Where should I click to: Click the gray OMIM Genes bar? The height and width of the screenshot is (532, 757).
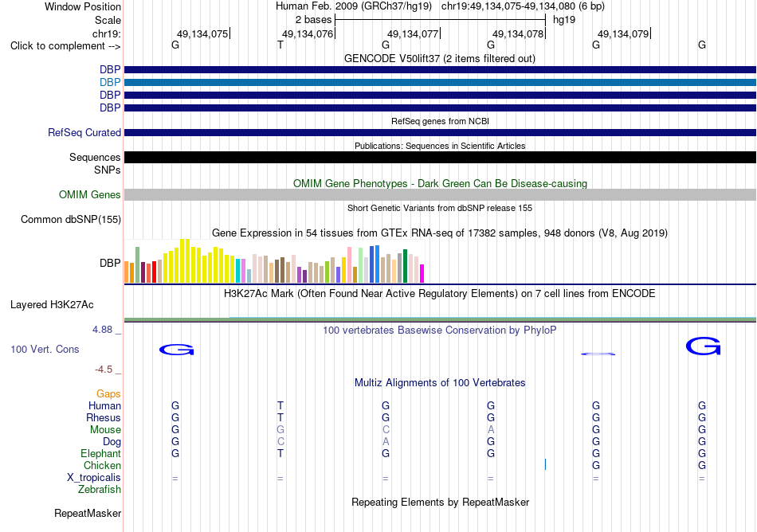[x=440, y=195]
